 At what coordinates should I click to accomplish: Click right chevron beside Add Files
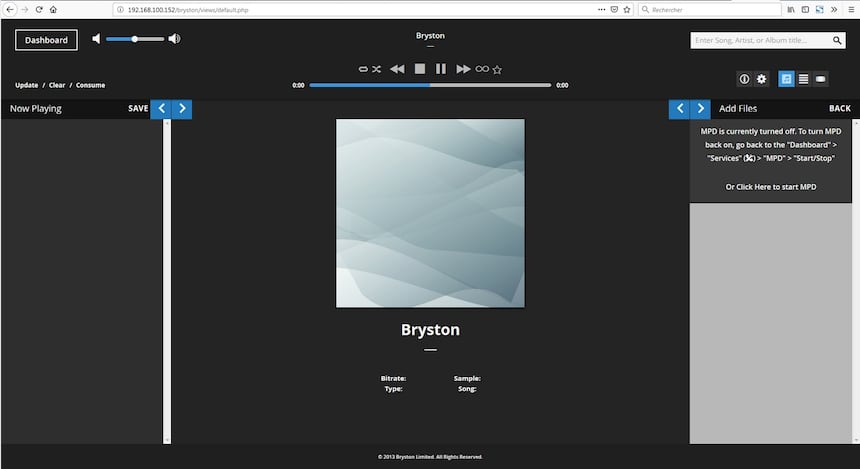coord(700,109)
